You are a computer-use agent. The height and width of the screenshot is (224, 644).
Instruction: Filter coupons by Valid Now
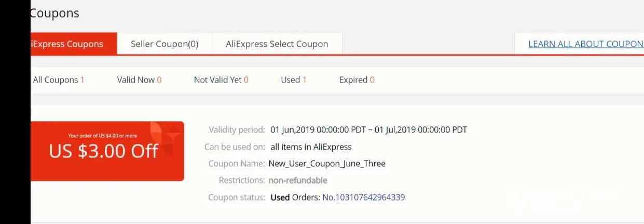tap(139, 80)
